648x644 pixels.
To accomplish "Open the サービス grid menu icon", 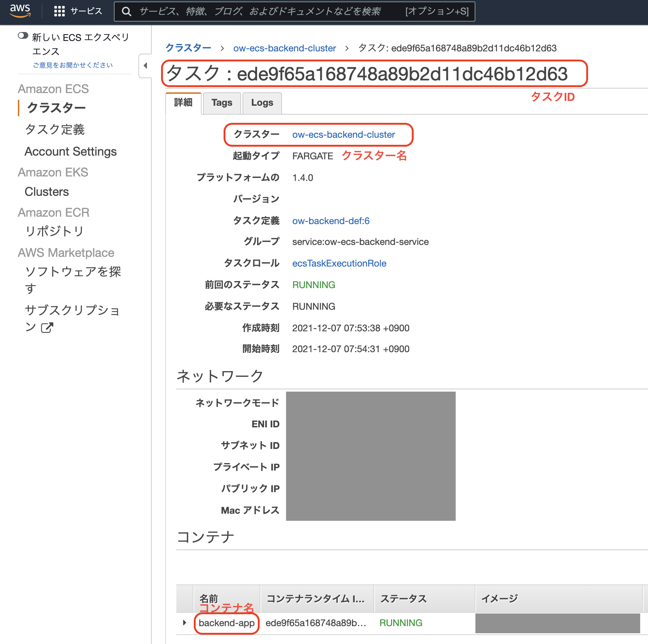I will (60, 11).
